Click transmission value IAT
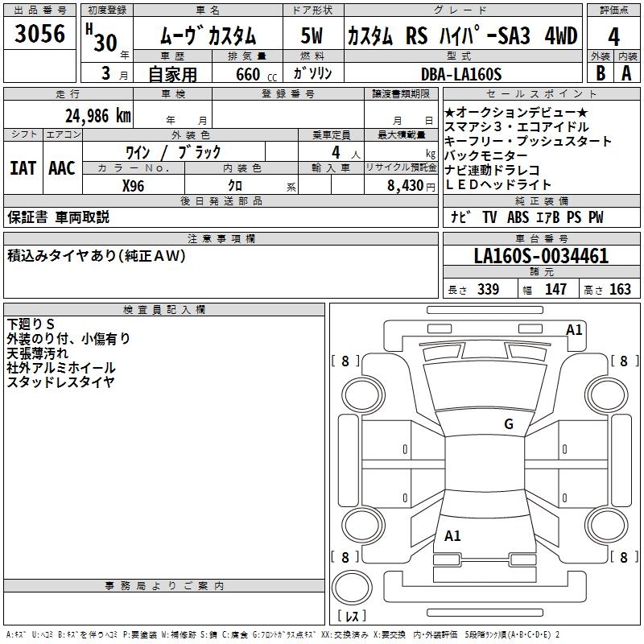This screenshot has height=644, width=644. (x=23, y=168)
